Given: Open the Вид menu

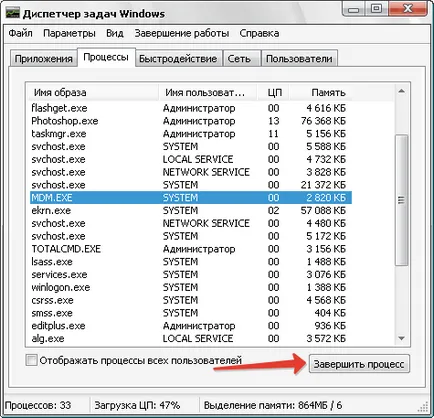Looking at the screenshot, I should coord(115,33).
